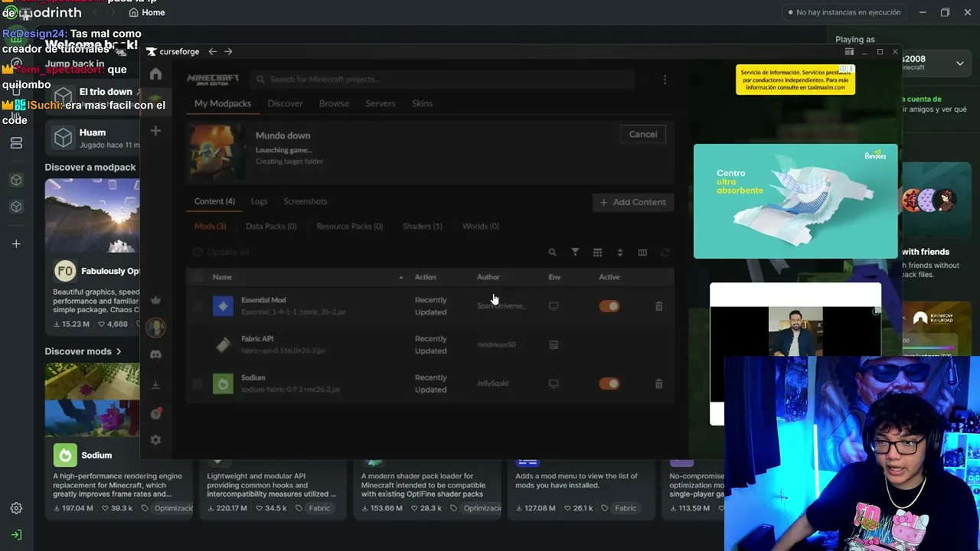Switch to My Modpacks tab

click(223, 103)
